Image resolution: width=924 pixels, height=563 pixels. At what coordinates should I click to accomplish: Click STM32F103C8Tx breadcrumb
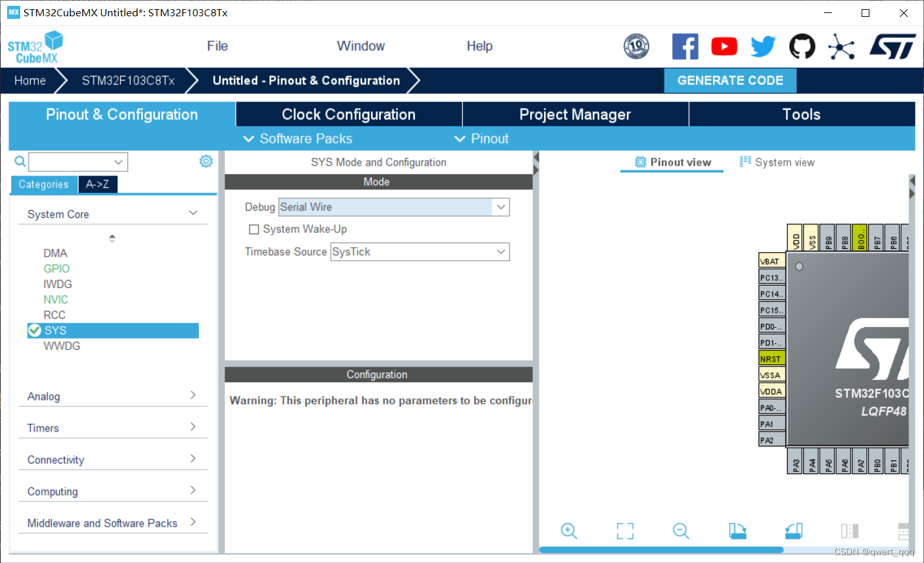click(x=128, y=81)
